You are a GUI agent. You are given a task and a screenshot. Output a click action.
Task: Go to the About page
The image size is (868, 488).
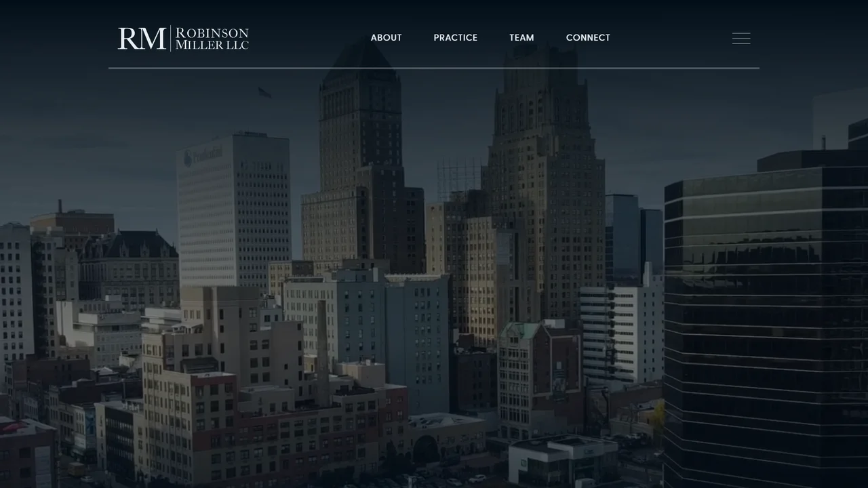387,38
